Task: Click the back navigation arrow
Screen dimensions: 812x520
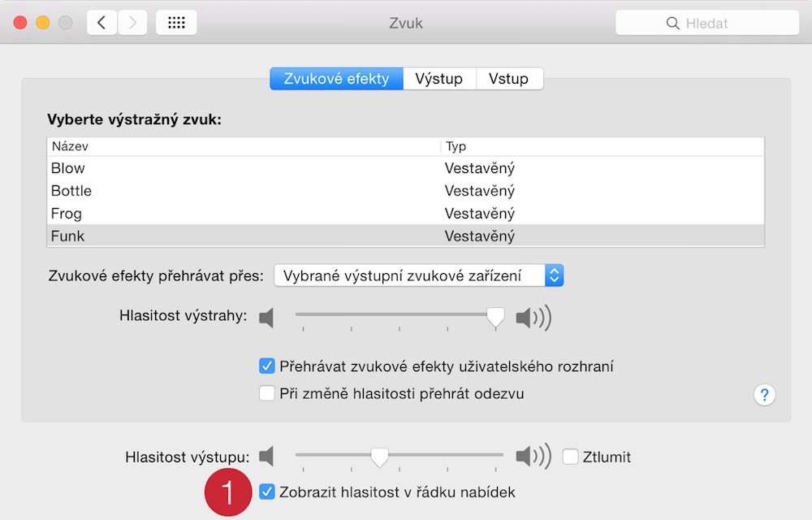Action: (101, 23)
